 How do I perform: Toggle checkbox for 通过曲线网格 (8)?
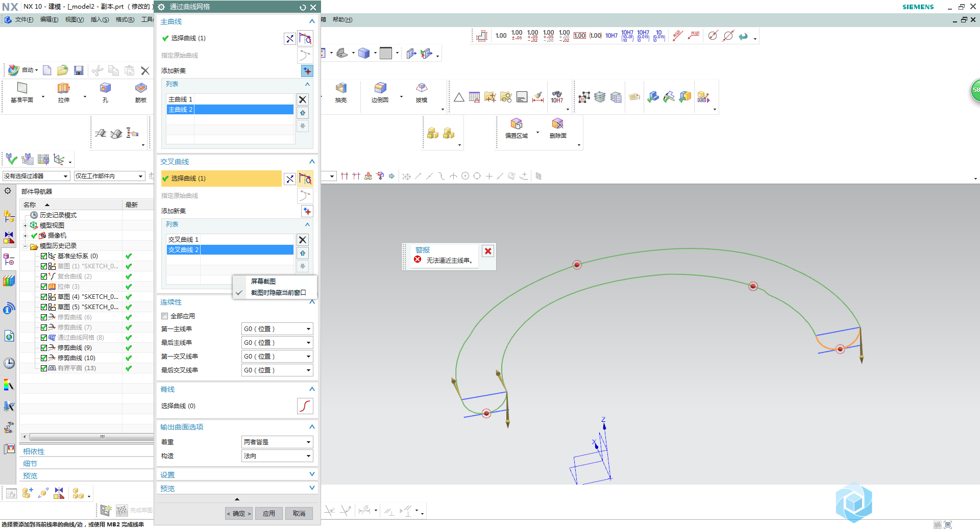44,338
